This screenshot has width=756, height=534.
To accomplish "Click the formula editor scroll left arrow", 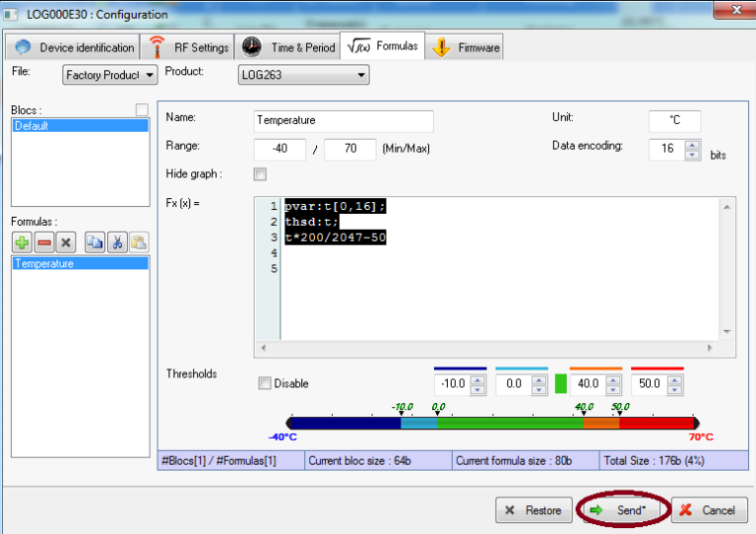I will click(x=263, y=348).
